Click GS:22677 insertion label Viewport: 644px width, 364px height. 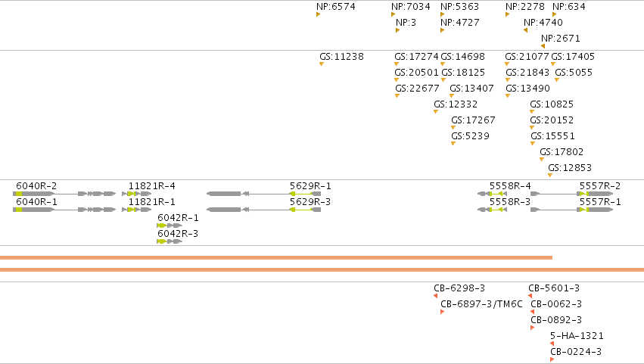click(417, 89)
